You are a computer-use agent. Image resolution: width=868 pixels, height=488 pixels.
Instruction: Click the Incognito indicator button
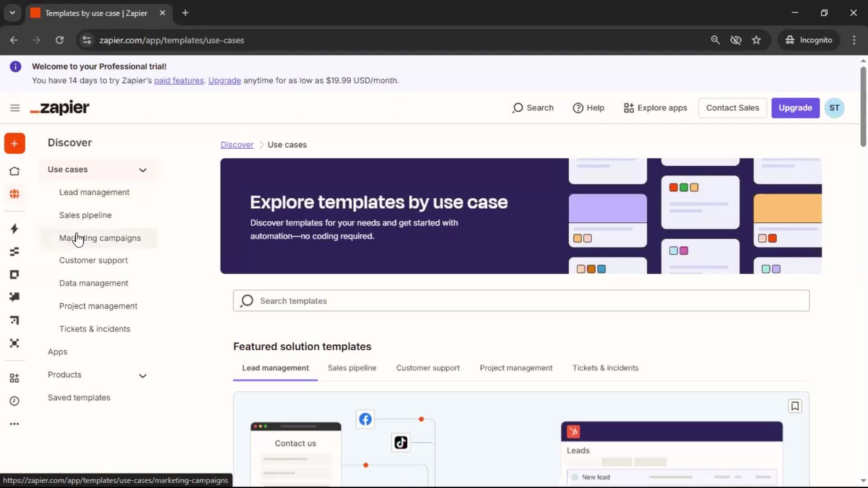click(x=809, y=40)
